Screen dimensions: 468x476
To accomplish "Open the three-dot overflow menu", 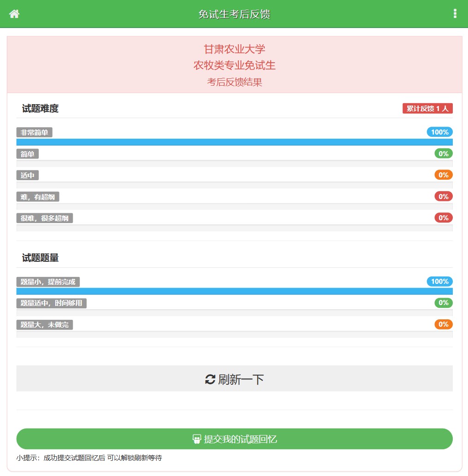I will (455, 14).
